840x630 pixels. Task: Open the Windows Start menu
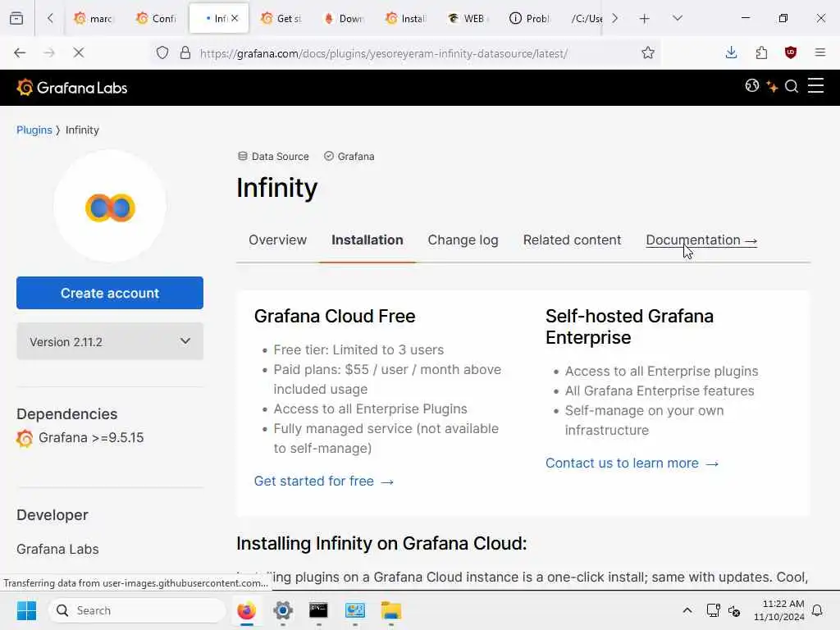(26, 610)
